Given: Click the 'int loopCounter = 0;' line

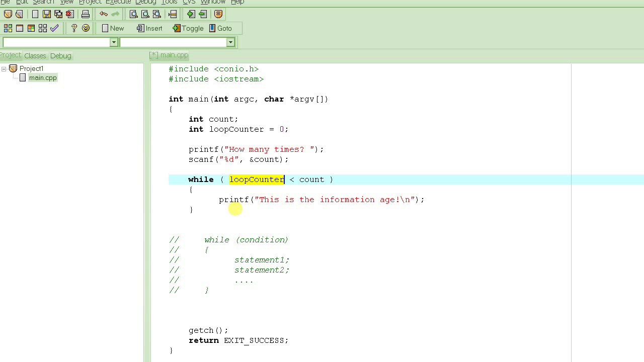Looking at the screenshot, I should pyautogui.click(x=238, y=129).
